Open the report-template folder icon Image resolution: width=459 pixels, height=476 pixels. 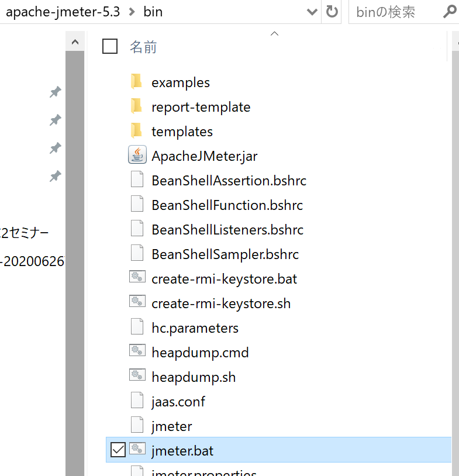pyautogui.click(x=137, y=106)
